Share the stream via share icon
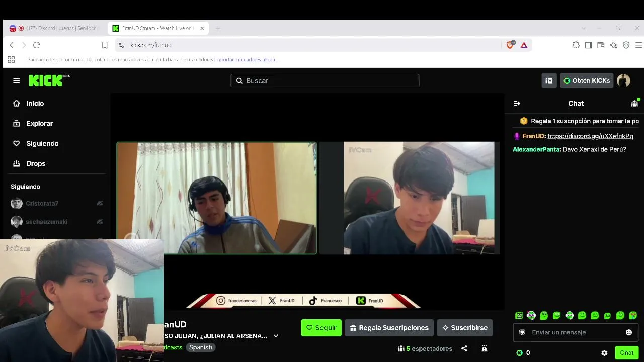 point(464,348)
